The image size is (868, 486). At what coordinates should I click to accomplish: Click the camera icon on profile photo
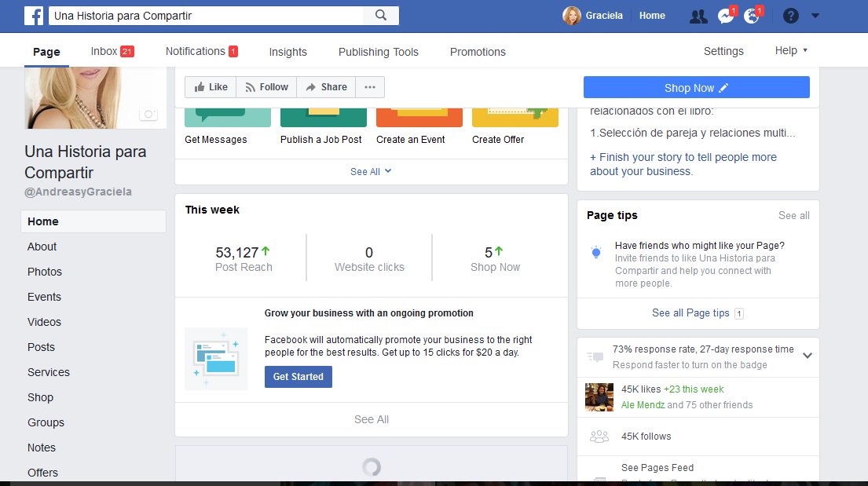coord(148,114)
